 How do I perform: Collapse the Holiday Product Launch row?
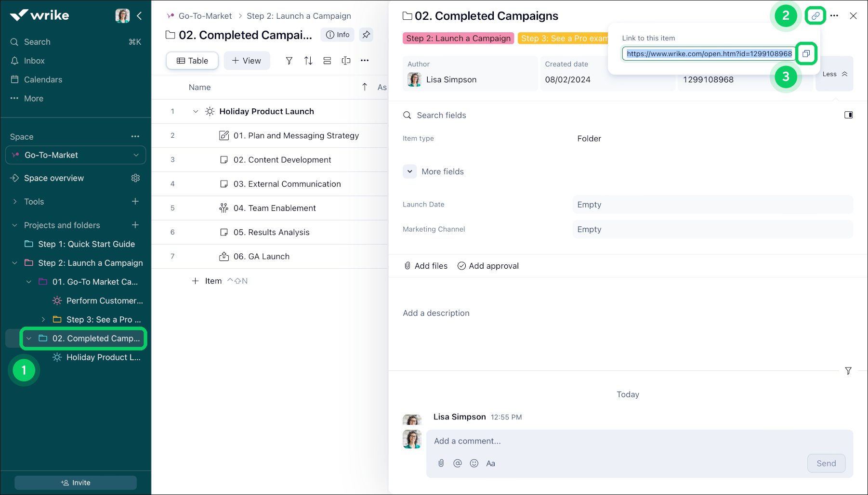pyautogui.click(x=196, y=112)
